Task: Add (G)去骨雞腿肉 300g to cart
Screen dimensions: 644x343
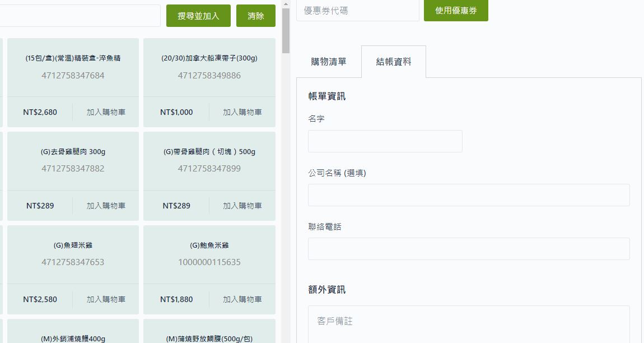Action: pyautogui.click(x=106, y=206)
